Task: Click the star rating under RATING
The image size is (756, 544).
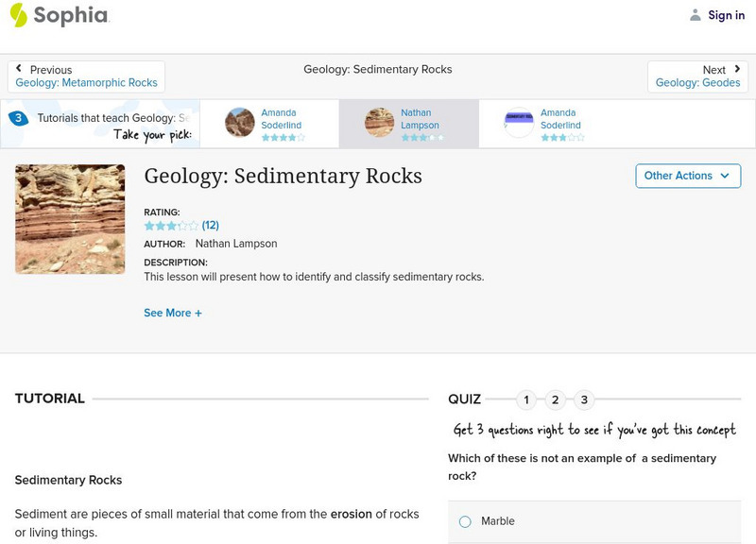Action: point(171,226)
